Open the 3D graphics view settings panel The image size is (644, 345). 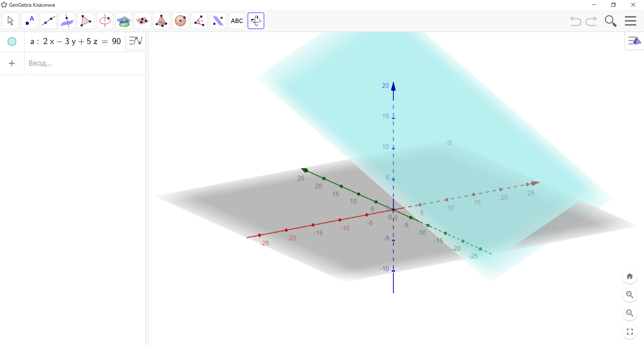point(634,41)
